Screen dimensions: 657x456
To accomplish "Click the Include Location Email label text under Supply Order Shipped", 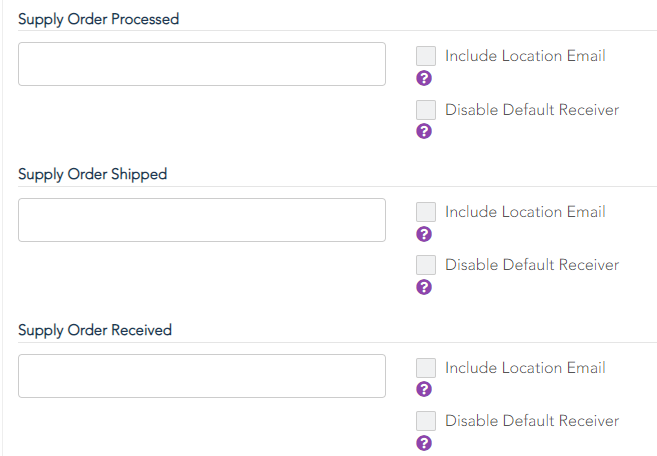I will [x=525, y=212].
